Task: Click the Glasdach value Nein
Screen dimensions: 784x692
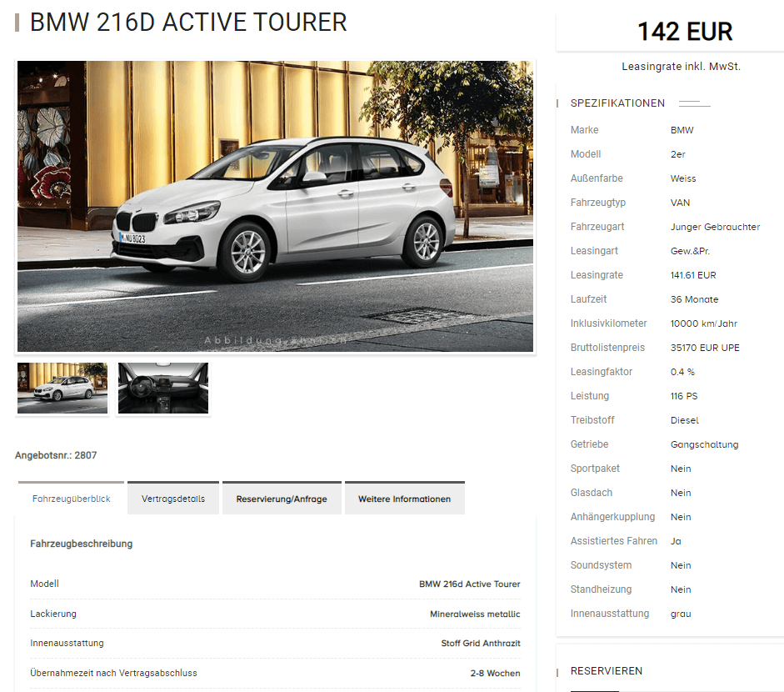Action: click(681, 493)
